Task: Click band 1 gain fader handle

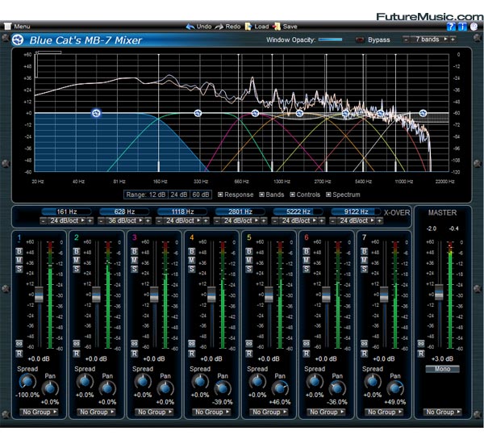Action: (40, 295)
